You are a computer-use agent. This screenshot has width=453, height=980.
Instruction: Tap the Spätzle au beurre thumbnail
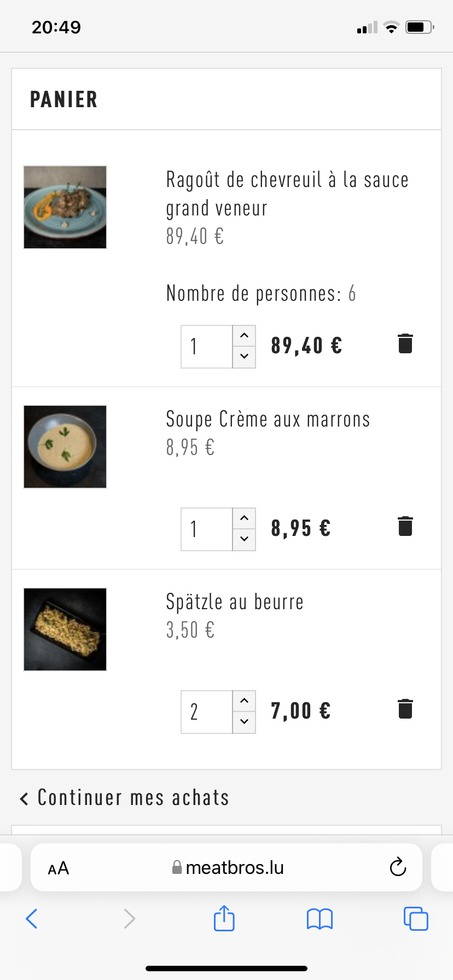65,629
